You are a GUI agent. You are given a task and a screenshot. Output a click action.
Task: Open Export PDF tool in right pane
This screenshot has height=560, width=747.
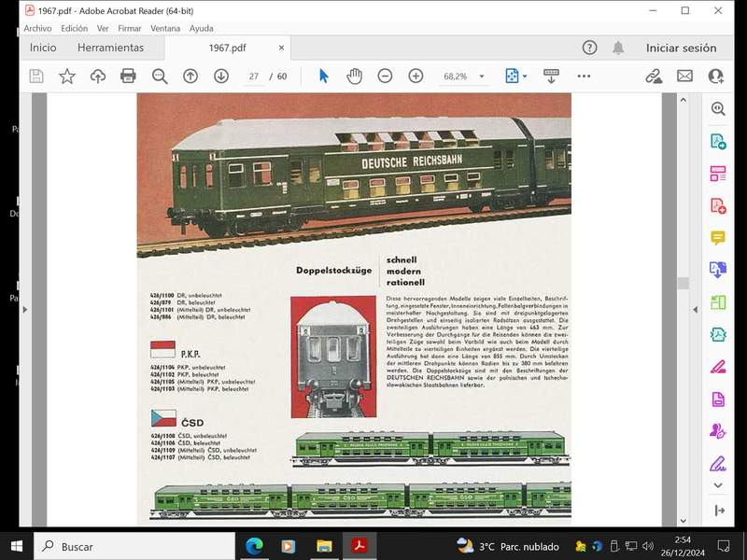tap(718, 142)
